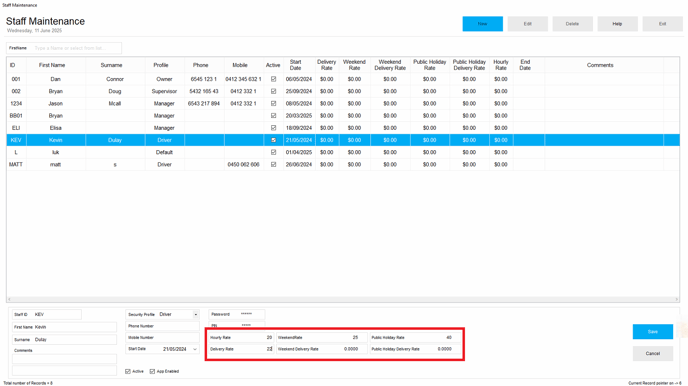Screen dimensions: 688x386
Task: Save the staff record
Action: tap(652, 332)
